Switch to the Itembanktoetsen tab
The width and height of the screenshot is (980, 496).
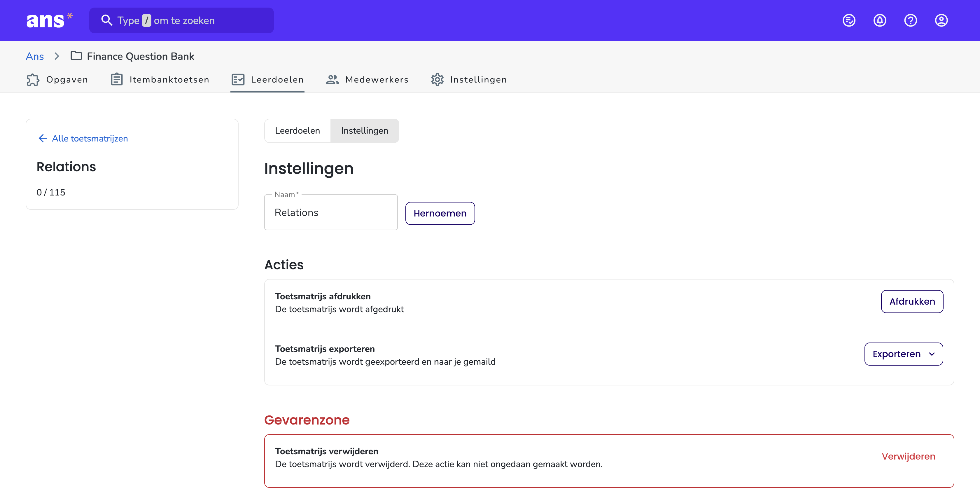point(160,80)
